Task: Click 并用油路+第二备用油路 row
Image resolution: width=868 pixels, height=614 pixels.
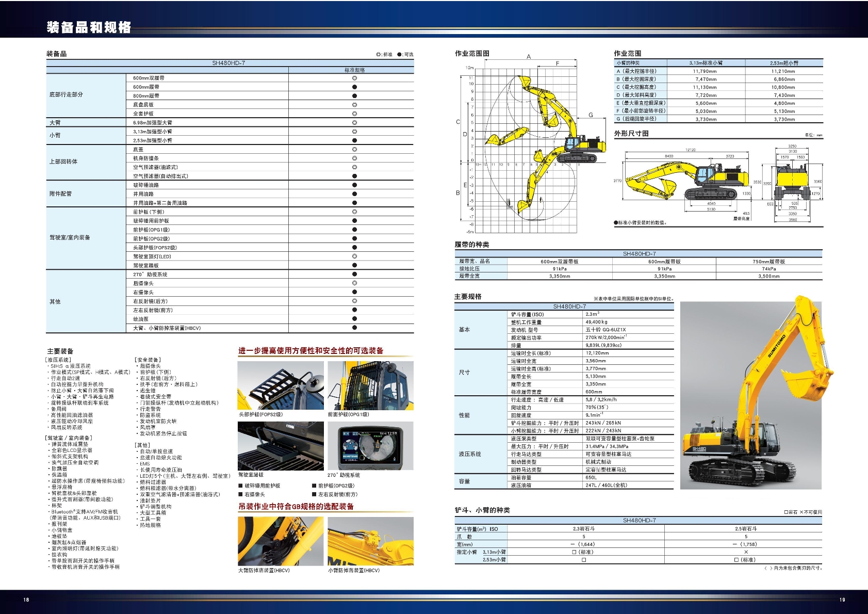Action: pyautogui.click(x=270, y=203)
